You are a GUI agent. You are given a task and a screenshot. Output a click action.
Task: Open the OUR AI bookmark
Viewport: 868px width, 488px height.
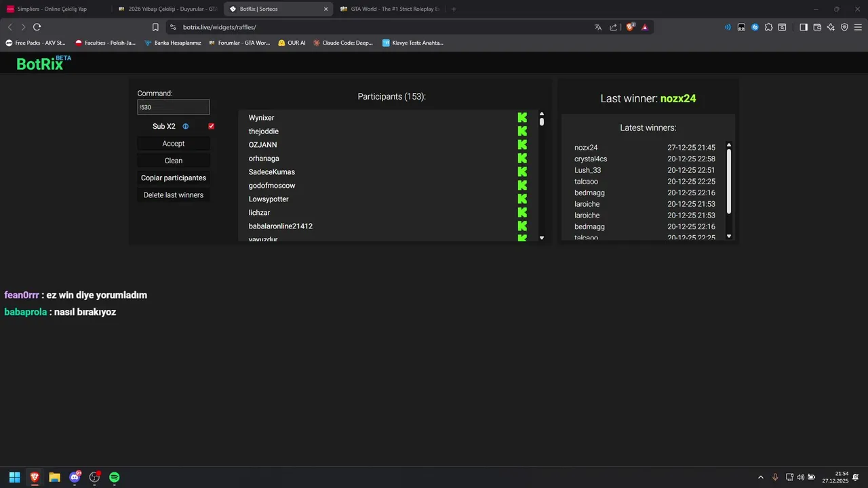click(292, 43)
